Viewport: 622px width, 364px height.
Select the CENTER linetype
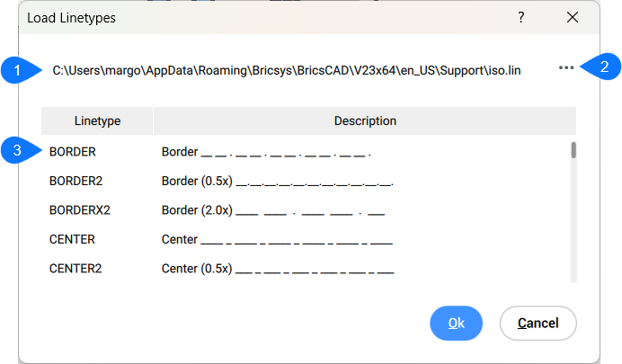point(72,239)
